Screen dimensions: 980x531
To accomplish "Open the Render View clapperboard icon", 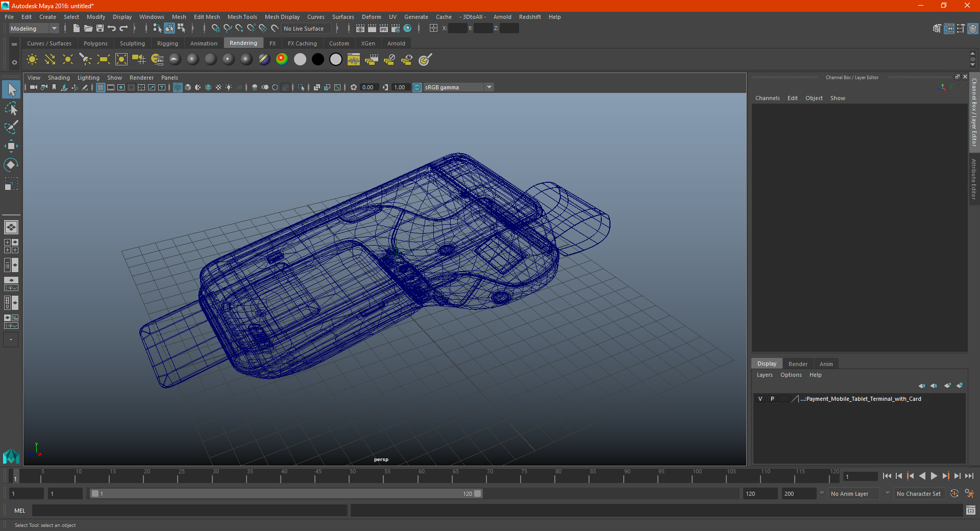I will click(x=360, y=29).
